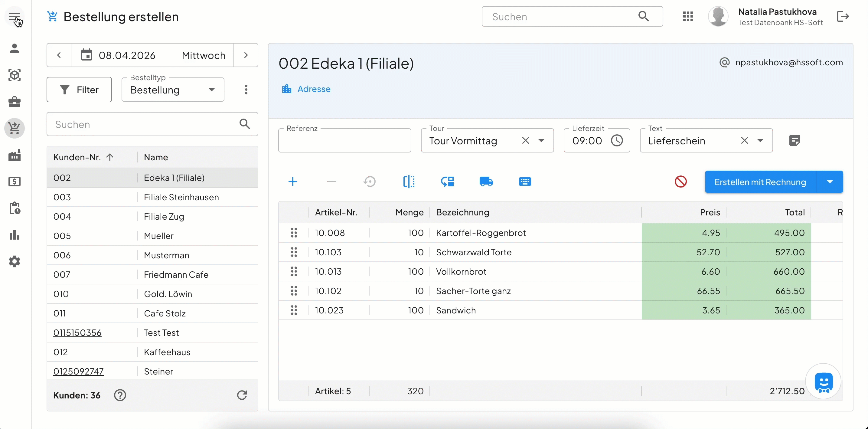The height and width of the screenshot is (429, 868).
Task: Open the Adresse link
Action: point(313,89)
